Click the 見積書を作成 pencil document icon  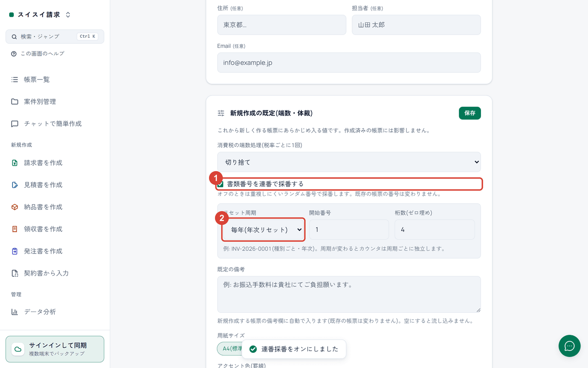[x=15, y=185]
